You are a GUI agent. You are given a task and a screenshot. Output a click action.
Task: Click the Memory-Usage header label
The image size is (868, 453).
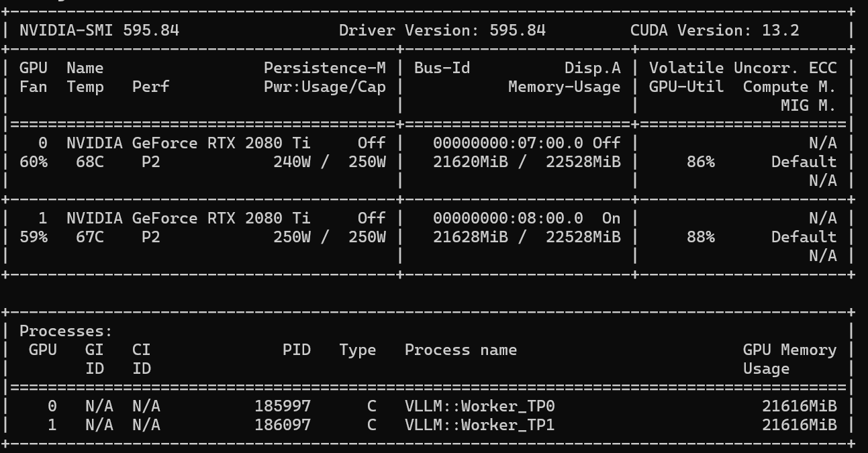coord(565,87)
